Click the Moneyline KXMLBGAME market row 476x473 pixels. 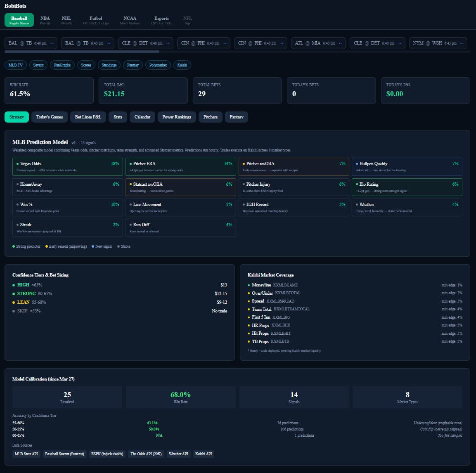click(x=355, y=285)
